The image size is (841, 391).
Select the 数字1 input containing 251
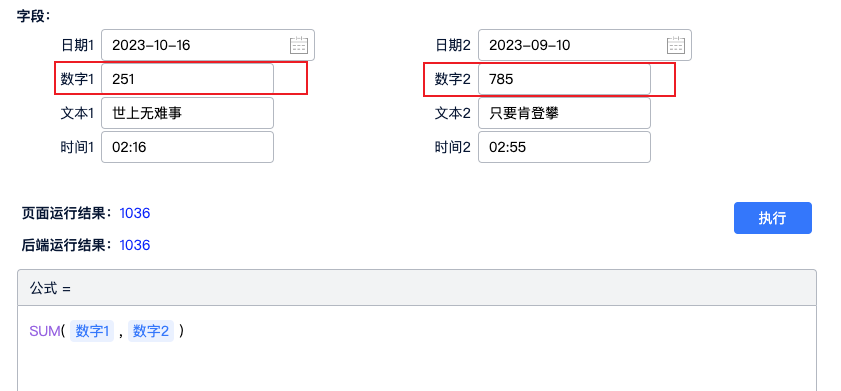coord(187,79)
